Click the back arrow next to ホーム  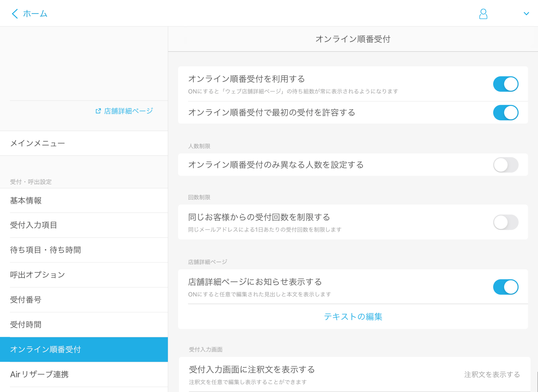14,13
